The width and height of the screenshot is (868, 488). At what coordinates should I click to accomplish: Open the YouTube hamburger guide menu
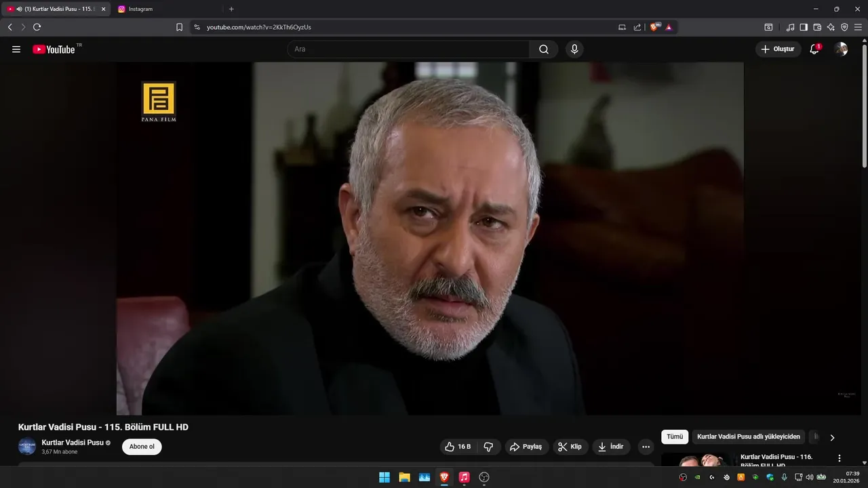(x=16, y=49)
